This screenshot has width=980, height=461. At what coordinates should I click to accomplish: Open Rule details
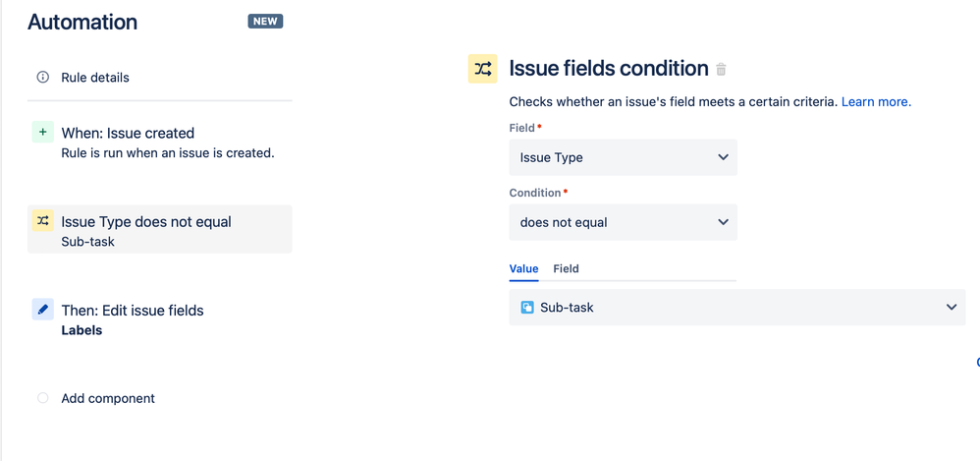point(95,78)
